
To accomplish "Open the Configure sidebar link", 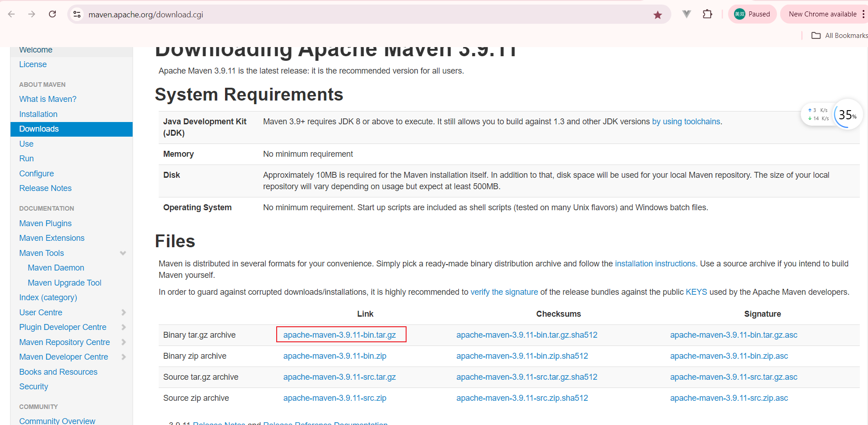I will coord(37,174).
